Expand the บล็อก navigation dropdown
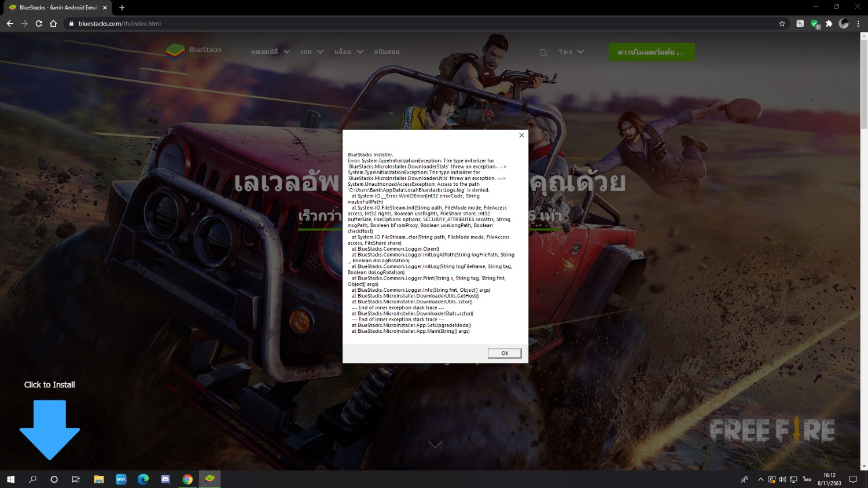Image resolution: width=868 pixels, height=488 pixels. pos(348,52)
